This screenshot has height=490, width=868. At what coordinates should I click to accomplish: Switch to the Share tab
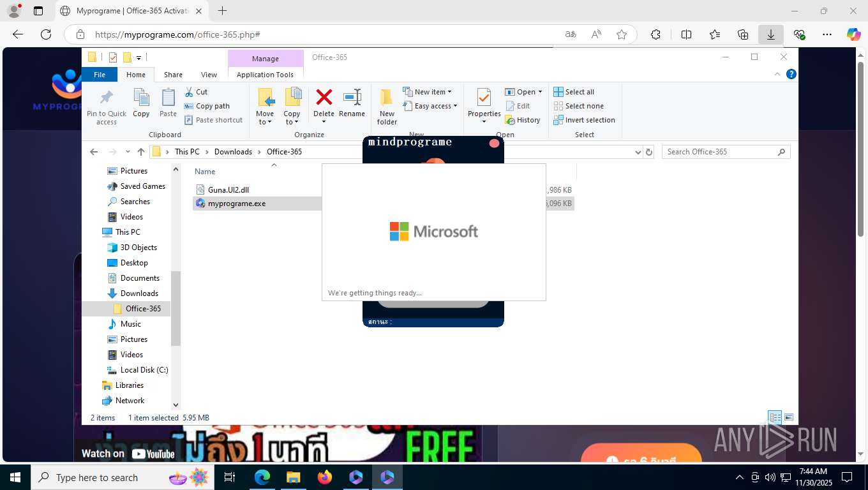click(173, 75)
